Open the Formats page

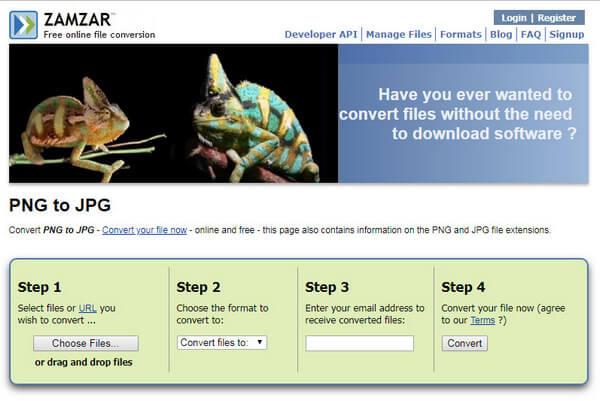tap(461, 34)
